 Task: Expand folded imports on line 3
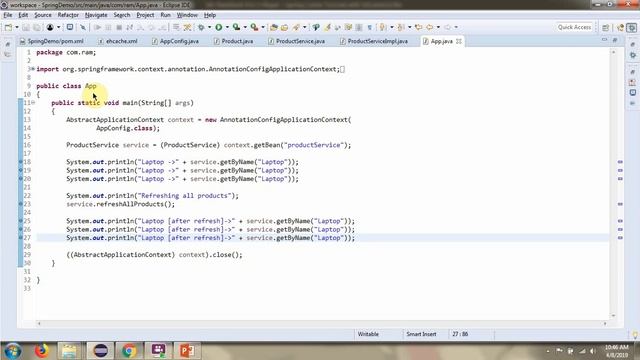coord(33,69)
